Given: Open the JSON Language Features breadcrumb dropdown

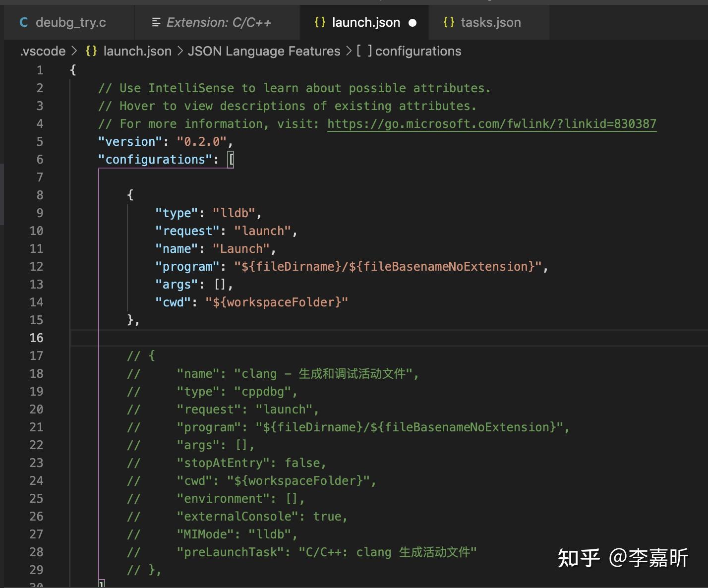Looking at the screenshot, I should (x=263, y=51).
